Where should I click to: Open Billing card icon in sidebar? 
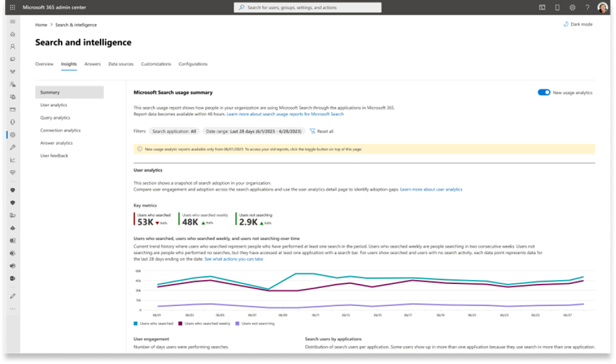coord(12,110)
